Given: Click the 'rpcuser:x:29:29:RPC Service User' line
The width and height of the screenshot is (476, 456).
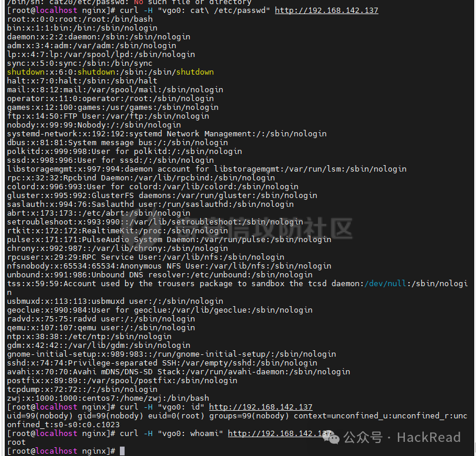Looking at the screenshot, I should tap(146, 257).
